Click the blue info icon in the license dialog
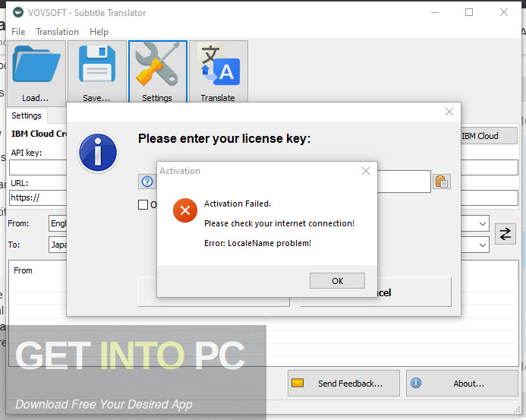This screenshot has height=420, width=526. pos(98,153)
